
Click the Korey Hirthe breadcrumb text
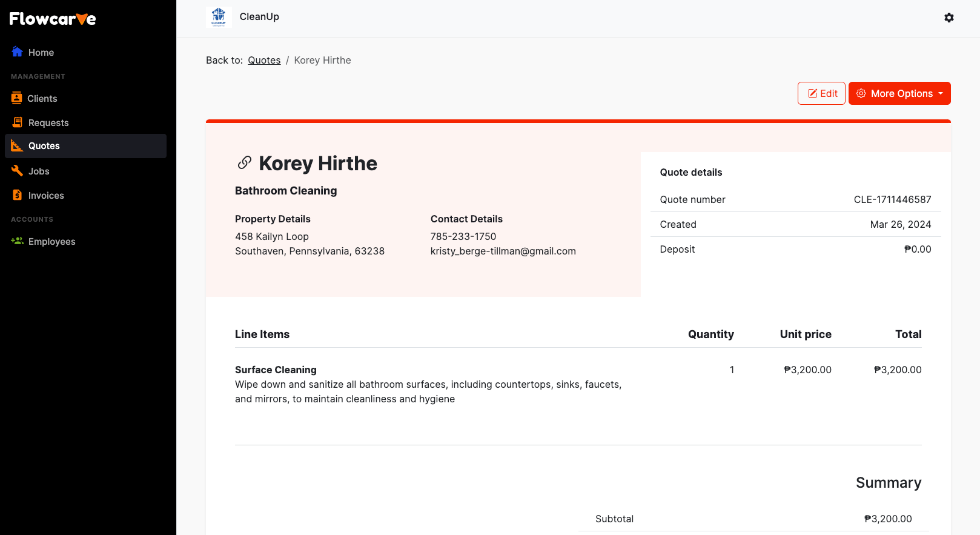point(322,60)
